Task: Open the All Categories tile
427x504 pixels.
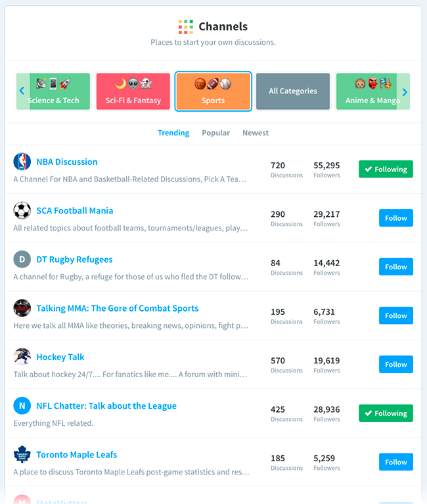Action: pyautogui.click(x=293, y=91)
